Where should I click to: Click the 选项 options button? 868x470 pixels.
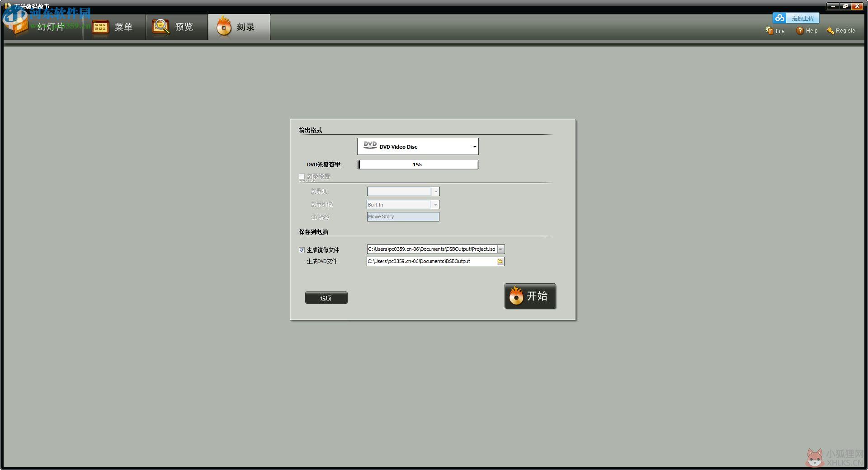(326, 298)
